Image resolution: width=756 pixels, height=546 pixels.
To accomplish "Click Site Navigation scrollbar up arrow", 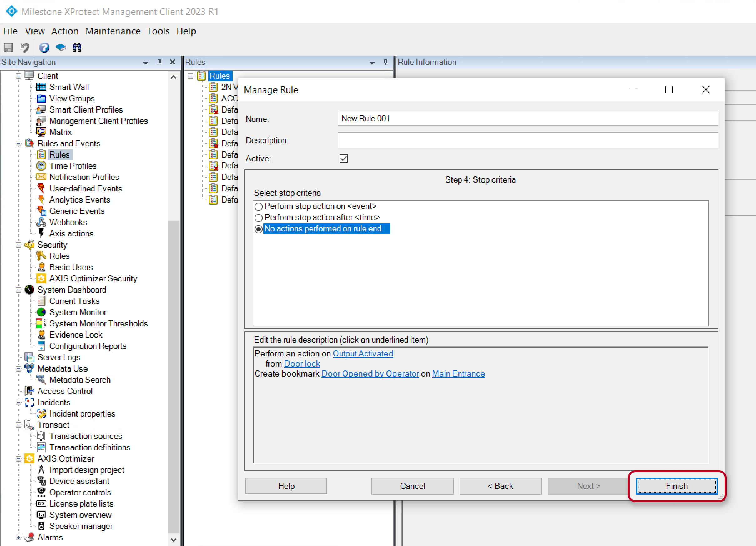I will point(173,78).
